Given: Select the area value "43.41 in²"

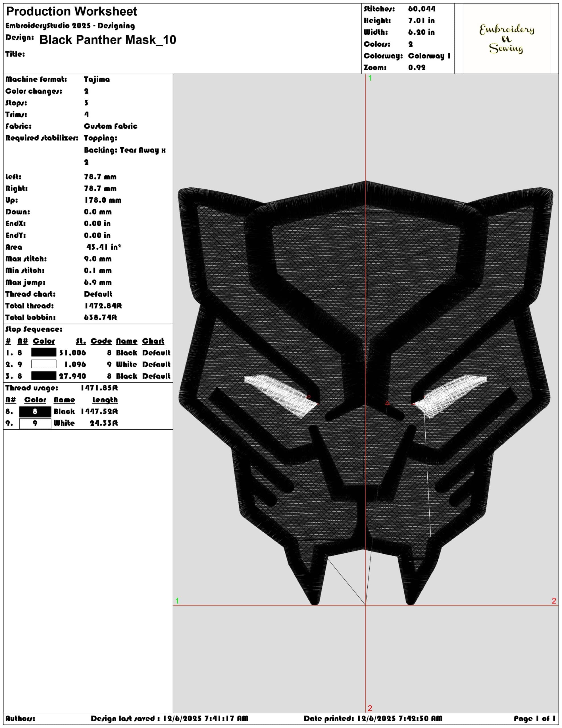Looking at the screenshot, I should pos(103,247).
